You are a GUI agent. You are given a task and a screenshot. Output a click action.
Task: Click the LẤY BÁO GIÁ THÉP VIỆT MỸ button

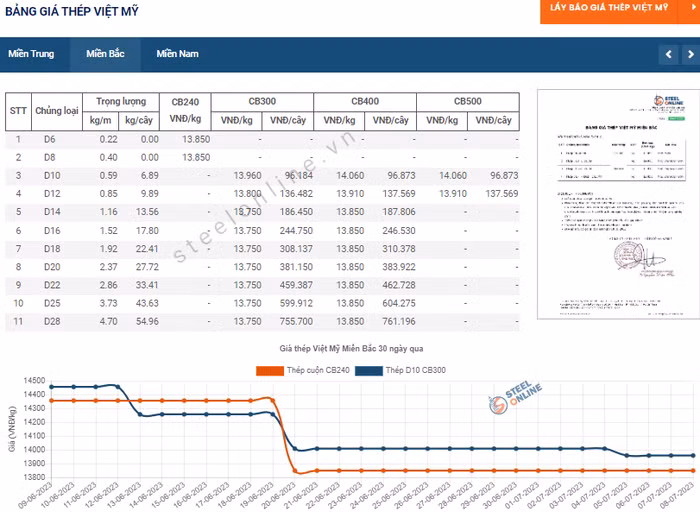[x=608, y=8]
